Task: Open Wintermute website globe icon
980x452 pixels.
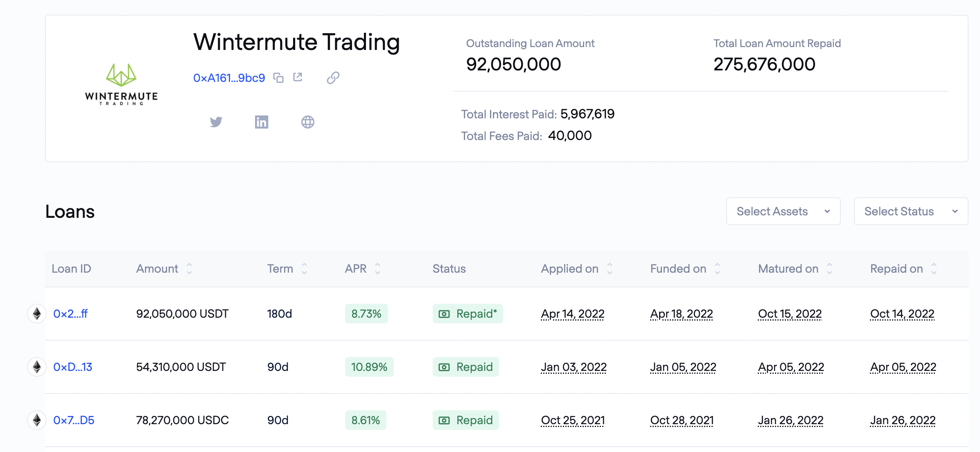Action: coord(307,122)
